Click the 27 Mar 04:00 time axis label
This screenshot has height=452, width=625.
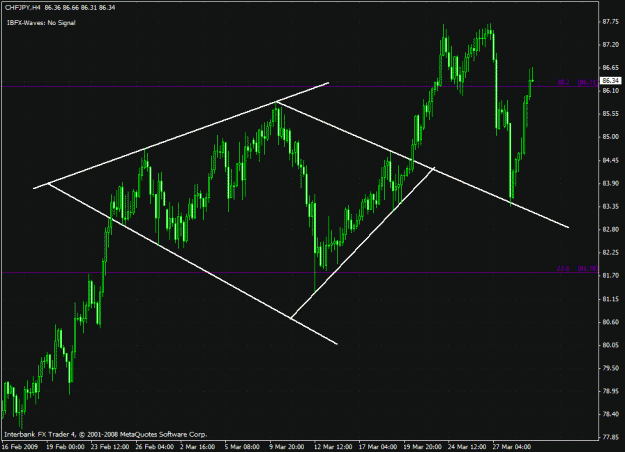(x=512, y=446)
